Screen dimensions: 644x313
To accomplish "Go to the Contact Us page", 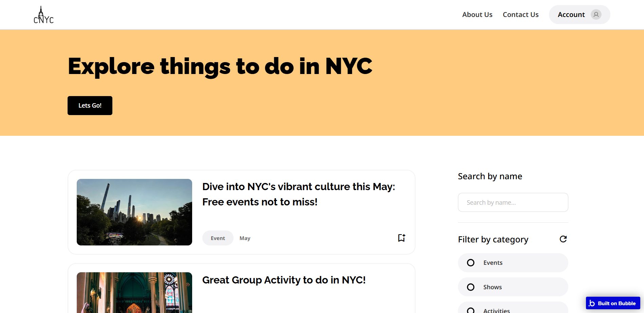I will point(520,15).
